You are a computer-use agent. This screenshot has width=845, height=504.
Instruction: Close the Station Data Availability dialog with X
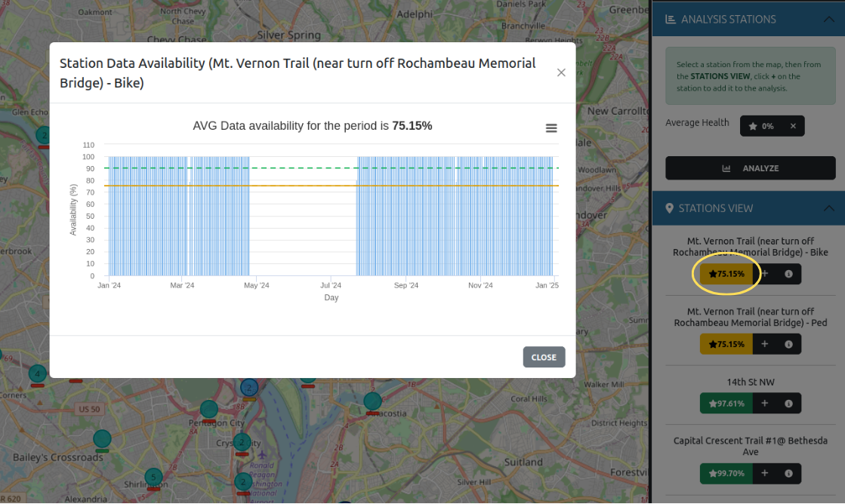click(x=561, y=72)
